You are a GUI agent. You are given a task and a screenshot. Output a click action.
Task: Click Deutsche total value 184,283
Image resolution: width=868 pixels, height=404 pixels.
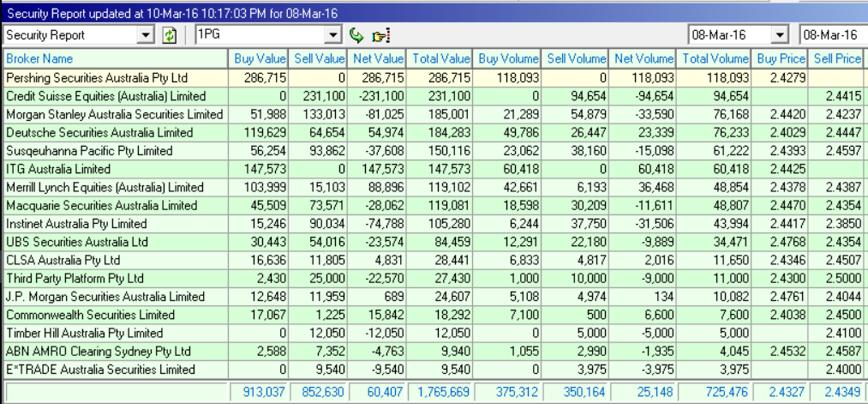(439, 132)
